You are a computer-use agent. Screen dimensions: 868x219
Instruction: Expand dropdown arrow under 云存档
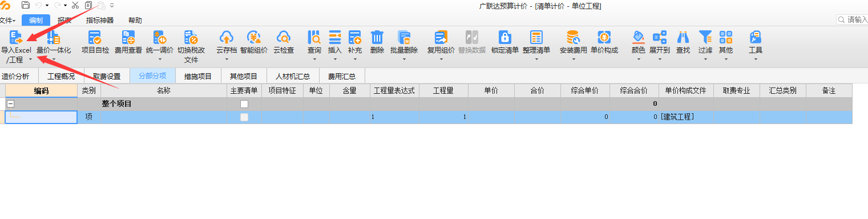227,59
